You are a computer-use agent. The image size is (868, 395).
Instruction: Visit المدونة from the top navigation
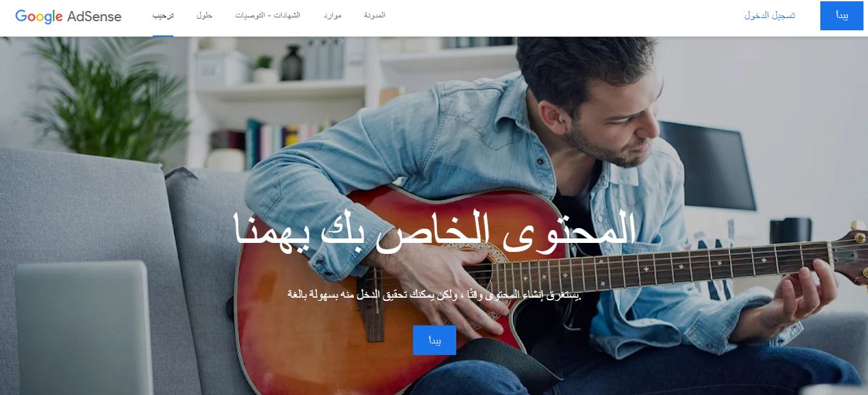tap(375, 15)
